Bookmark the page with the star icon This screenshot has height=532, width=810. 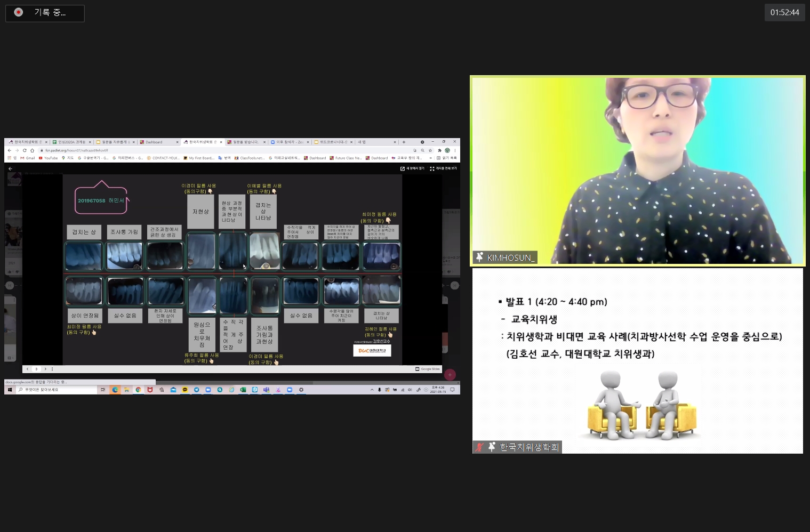click(x=430, y=150)
